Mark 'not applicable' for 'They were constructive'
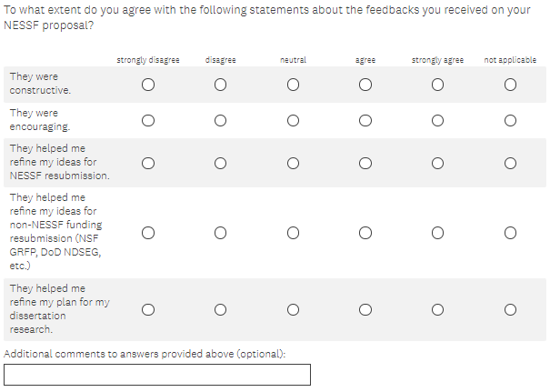 click(x=510, y=85)
